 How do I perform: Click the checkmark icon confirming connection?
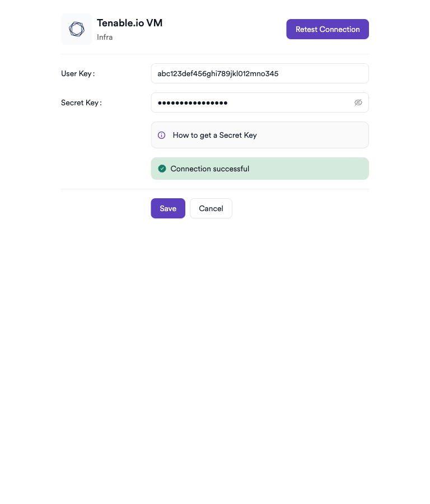162,168
